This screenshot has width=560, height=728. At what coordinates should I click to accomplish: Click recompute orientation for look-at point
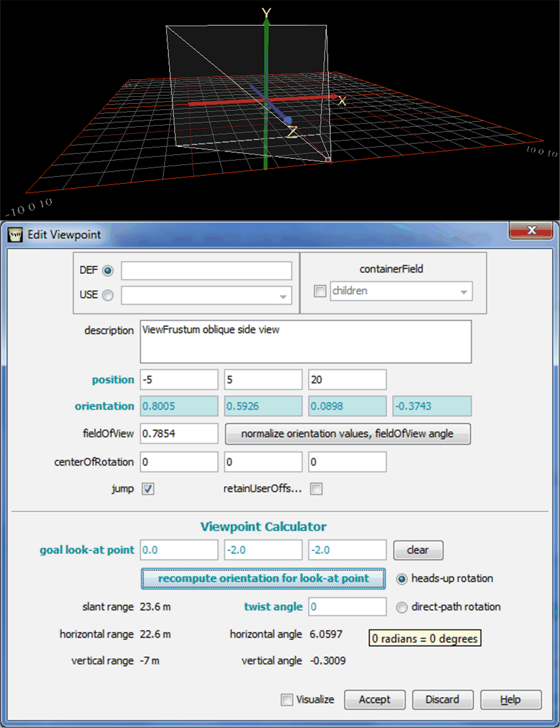click(263, 578)
